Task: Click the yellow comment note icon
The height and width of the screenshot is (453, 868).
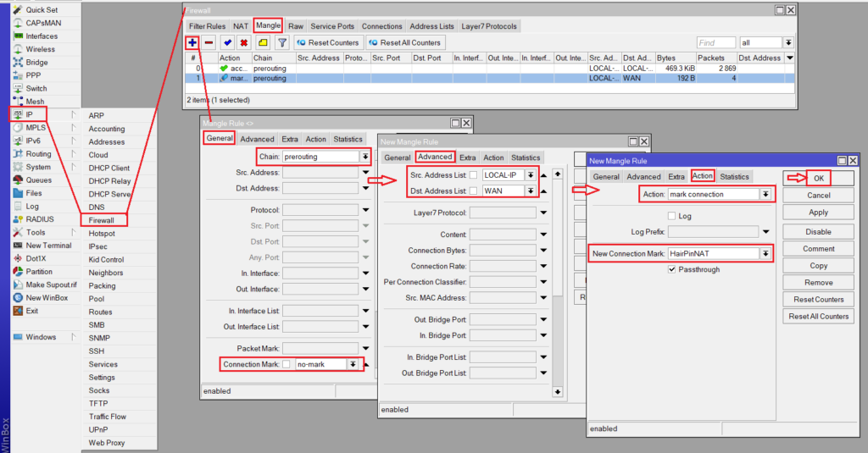Action: click(263, 42)
